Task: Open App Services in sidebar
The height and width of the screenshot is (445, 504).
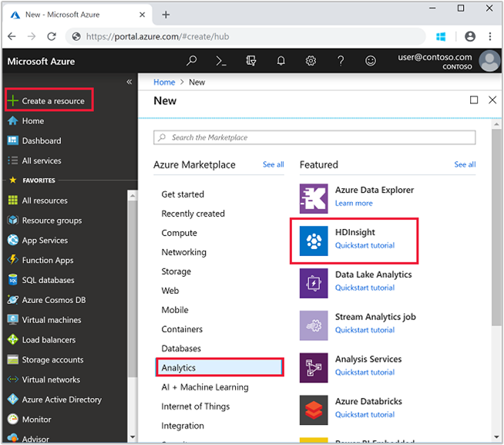Action: click(45, 241)
